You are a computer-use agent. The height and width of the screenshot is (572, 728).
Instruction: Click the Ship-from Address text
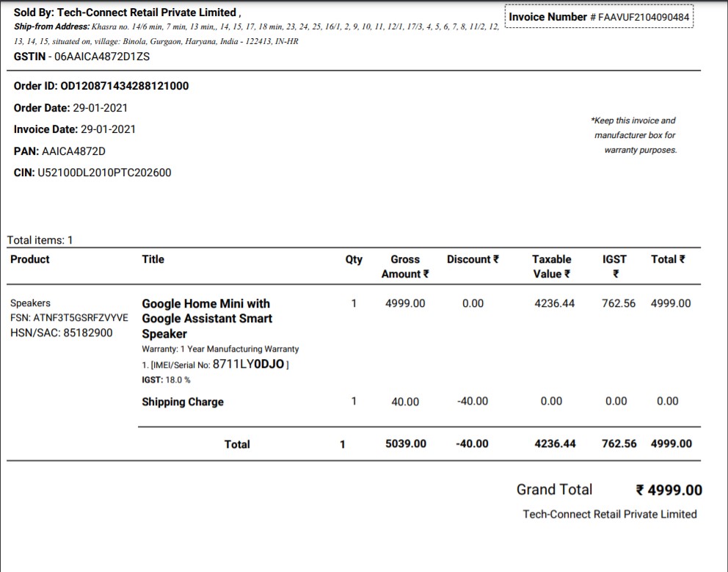pyautogui.click(x=257, y=34)
